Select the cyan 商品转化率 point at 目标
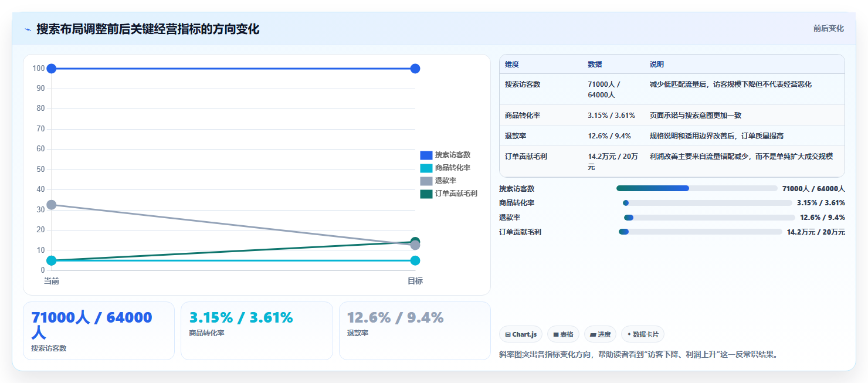The height and width of the screenshot is (383, 868). (415, 260)
